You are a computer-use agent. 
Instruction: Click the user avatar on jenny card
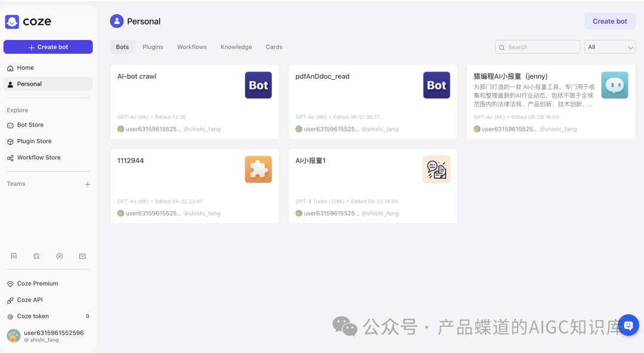tap(477, 129)
